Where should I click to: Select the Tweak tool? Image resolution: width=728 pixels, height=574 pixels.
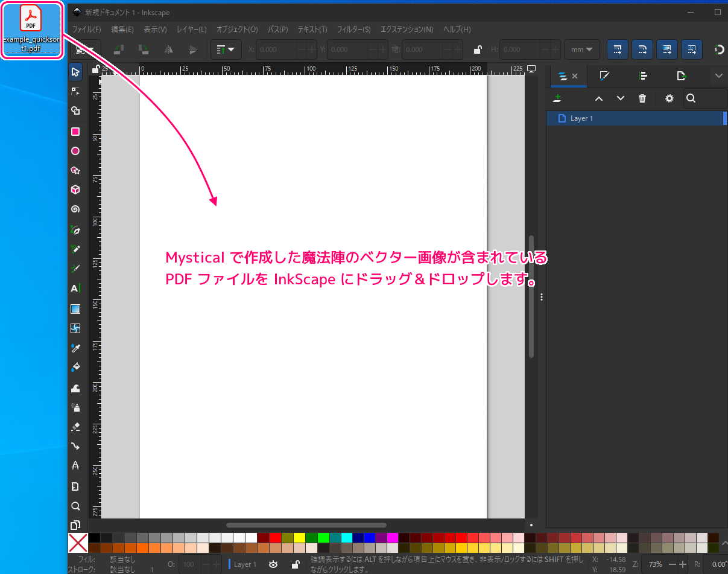(75, 387)
